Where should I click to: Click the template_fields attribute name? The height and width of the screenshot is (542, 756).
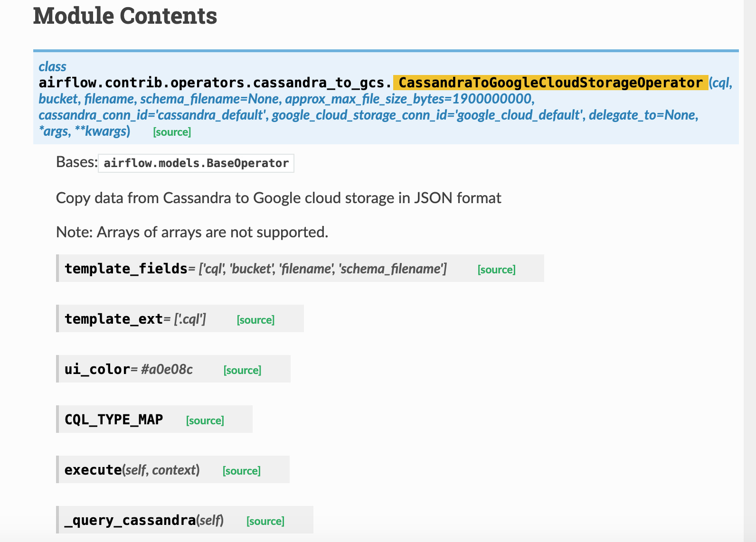point(126,269)
